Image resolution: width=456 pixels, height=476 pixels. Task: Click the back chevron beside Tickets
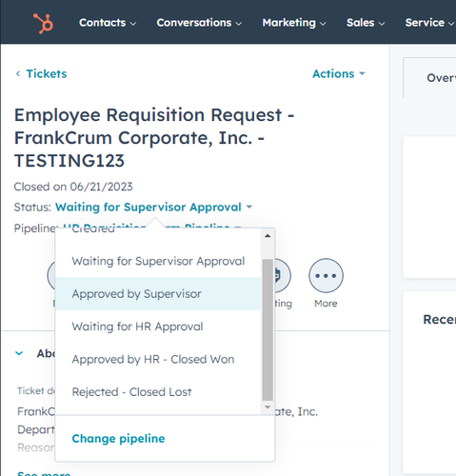pyautogui.click(x=18, y=73)
